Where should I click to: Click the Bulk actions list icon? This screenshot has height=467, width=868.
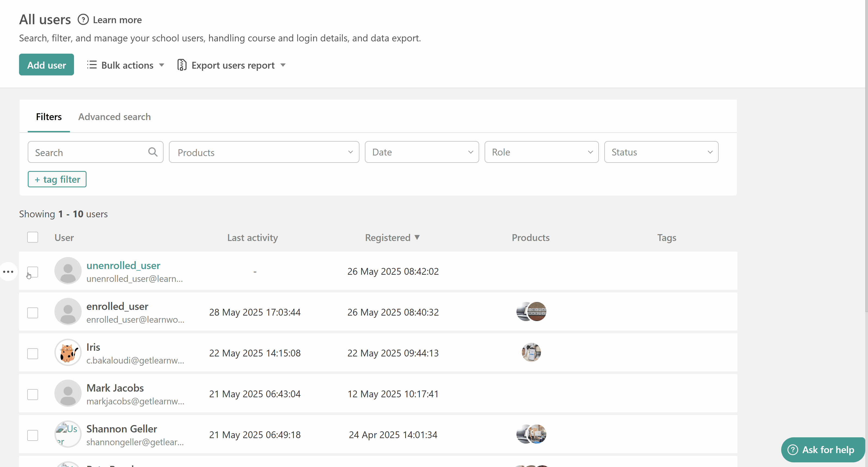(x=92, y=65)
